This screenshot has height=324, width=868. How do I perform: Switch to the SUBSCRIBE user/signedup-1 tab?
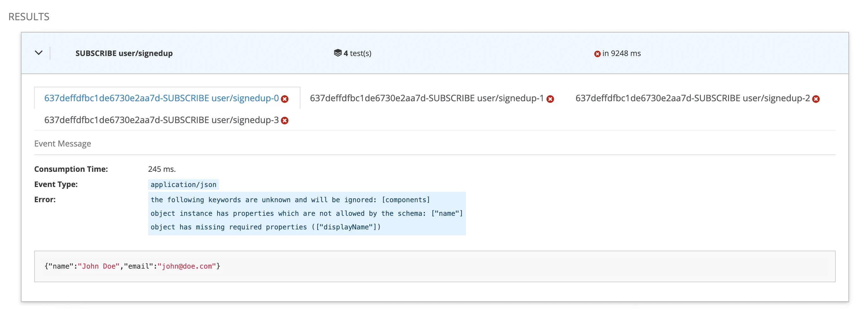426,98
